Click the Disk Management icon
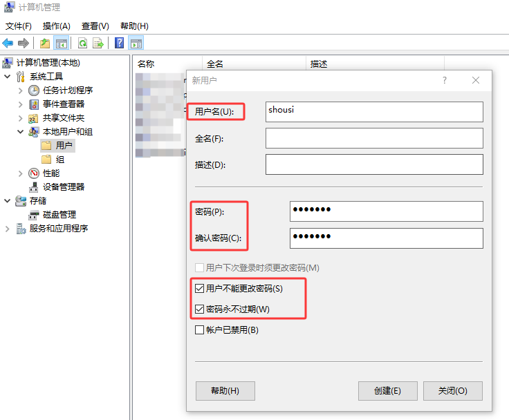This screenshot has width=509, height=420. tap(33, 215)
